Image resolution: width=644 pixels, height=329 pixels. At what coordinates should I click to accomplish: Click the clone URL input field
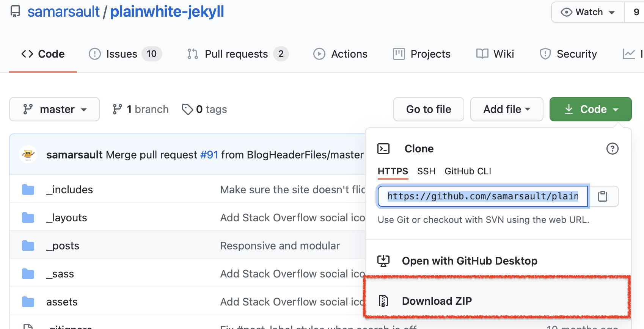[x=483, y=196]
